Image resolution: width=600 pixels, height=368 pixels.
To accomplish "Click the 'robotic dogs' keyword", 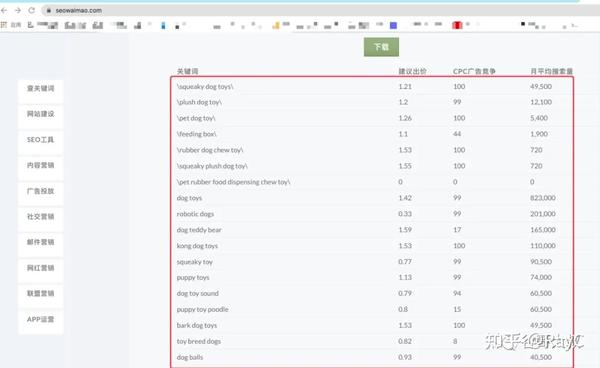I will point(195,214).
